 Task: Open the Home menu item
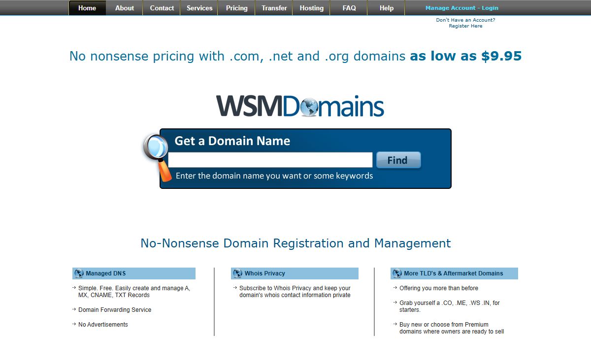point(87,8)
